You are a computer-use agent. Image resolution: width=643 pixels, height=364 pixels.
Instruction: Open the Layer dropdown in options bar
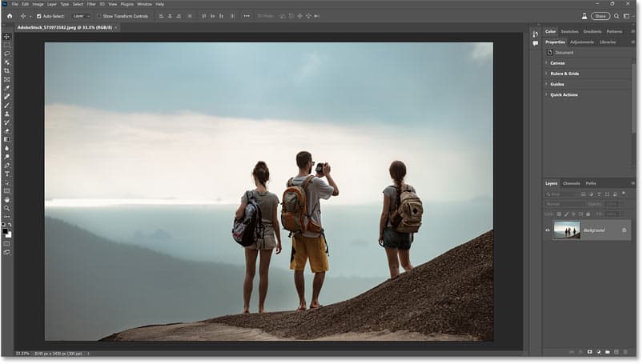81,16
